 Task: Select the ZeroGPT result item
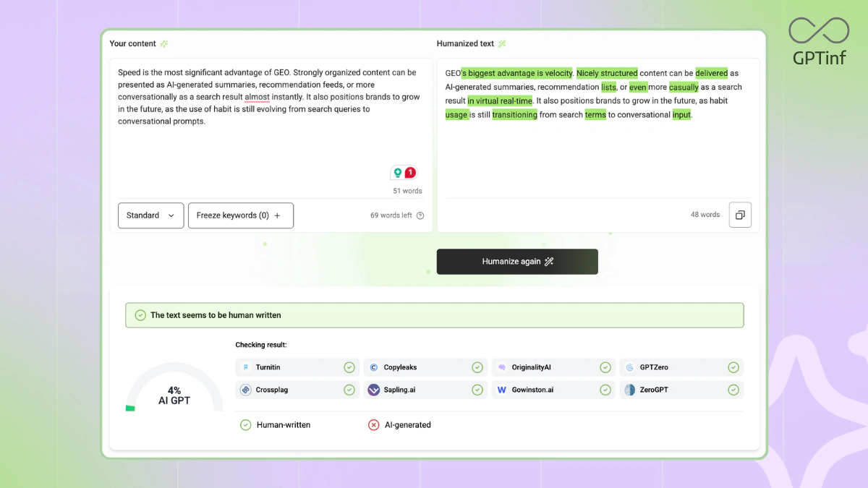681,390
